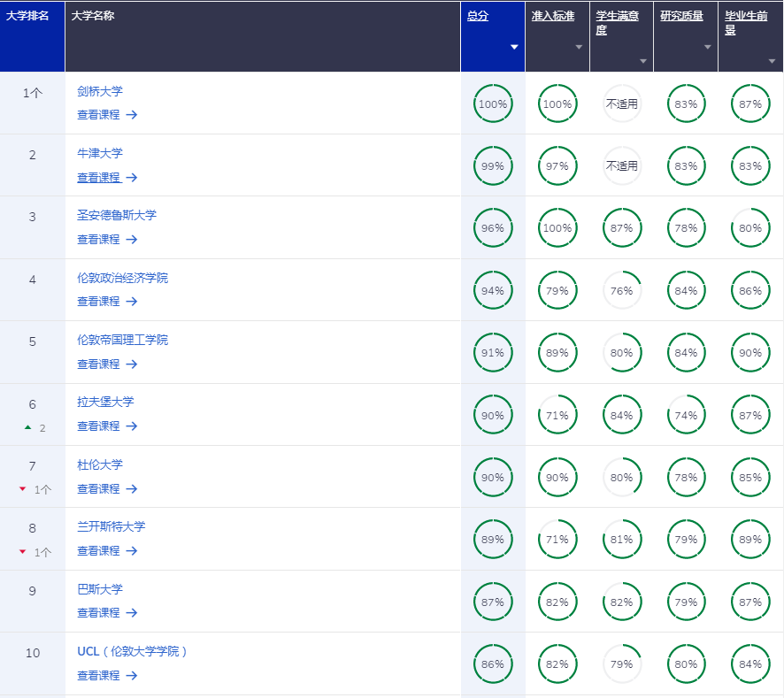Click red down arrow beside rank 8
This screenshot has height=698, width=784.
tap(22, 551)
